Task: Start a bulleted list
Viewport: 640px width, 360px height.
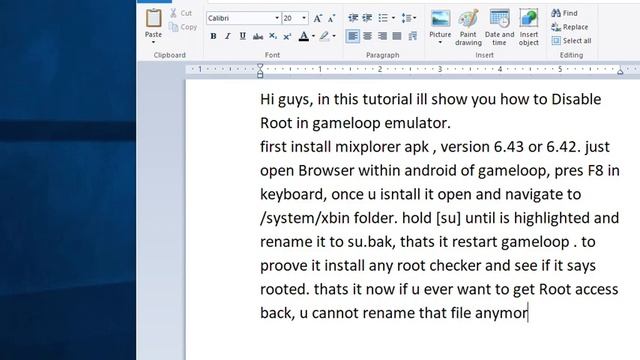Action: [383, 18]
